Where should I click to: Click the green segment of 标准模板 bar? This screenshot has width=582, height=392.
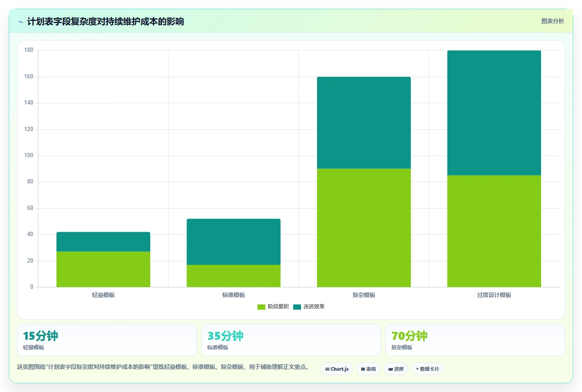pyautogui.click(x=233, y=276)
